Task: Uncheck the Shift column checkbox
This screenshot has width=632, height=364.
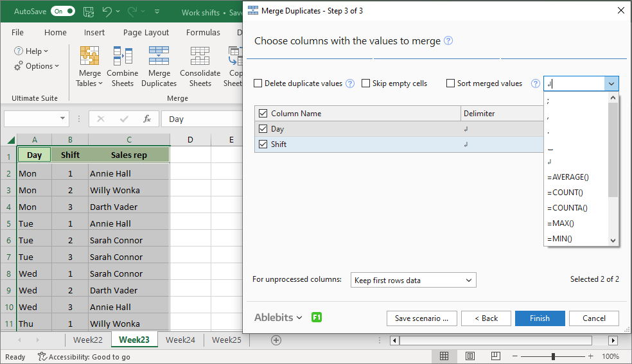Action: [x=263, y=144]
